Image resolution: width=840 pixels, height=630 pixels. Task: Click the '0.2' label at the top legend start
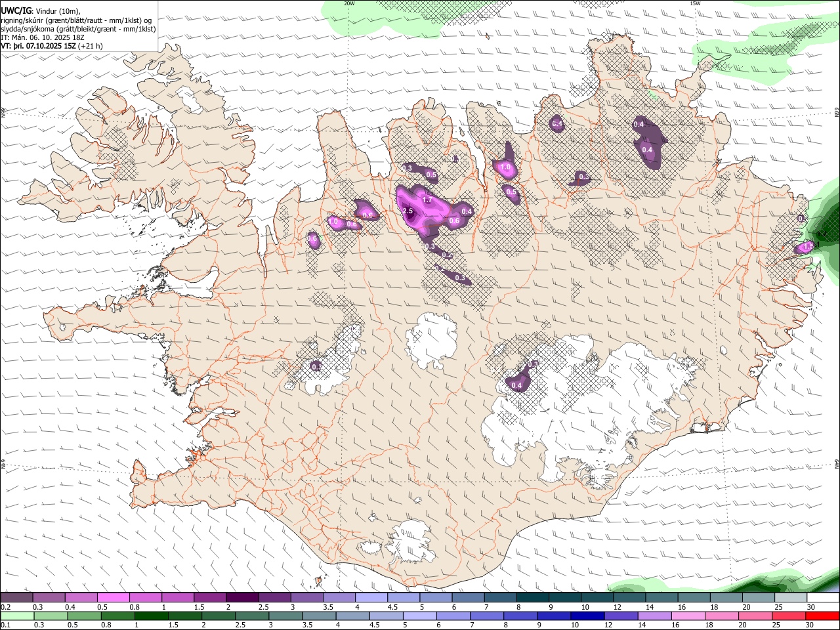pyautogui.click(x=5, y=607)
